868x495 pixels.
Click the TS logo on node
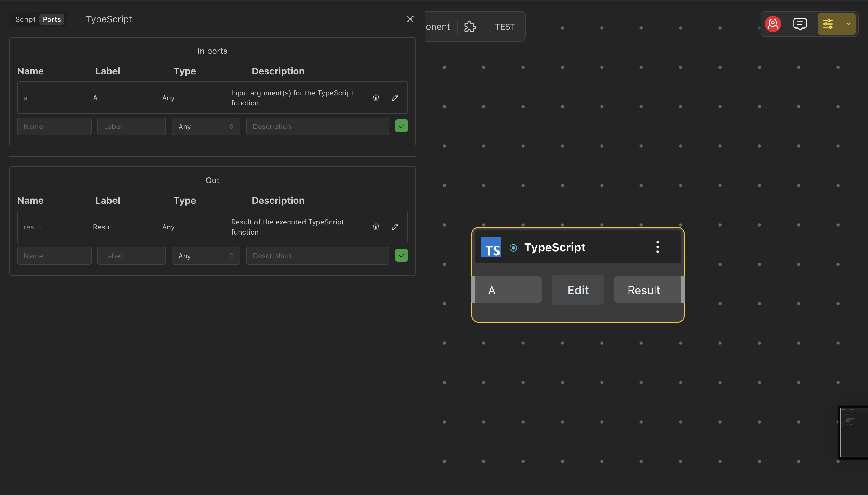coord(491,247)
